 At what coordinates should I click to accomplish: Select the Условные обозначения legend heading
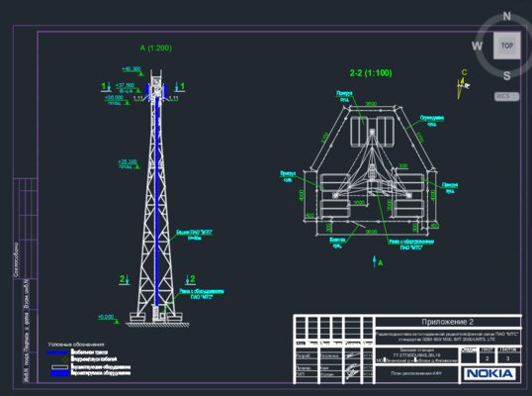(76, 345)
